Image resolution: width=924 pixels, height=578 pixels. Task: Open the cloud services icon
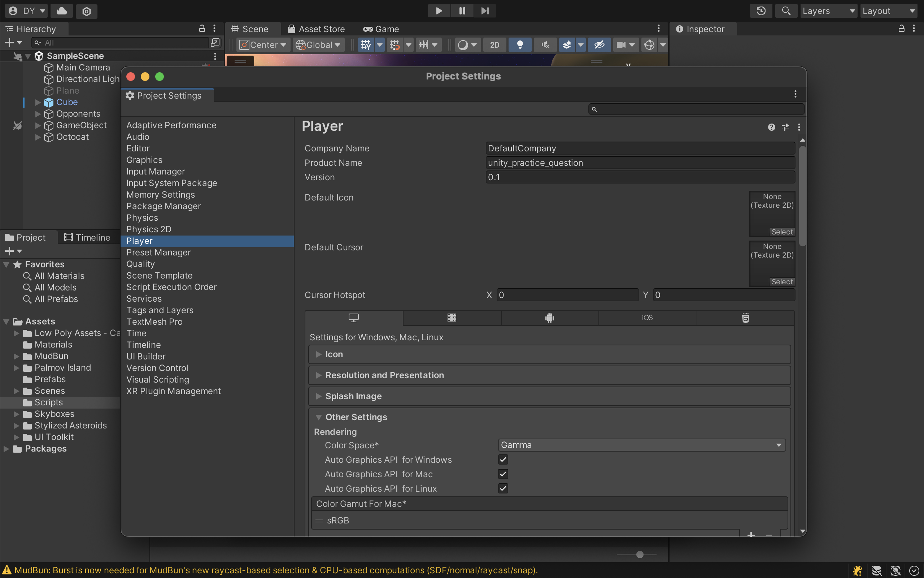(x=61, y=11)
